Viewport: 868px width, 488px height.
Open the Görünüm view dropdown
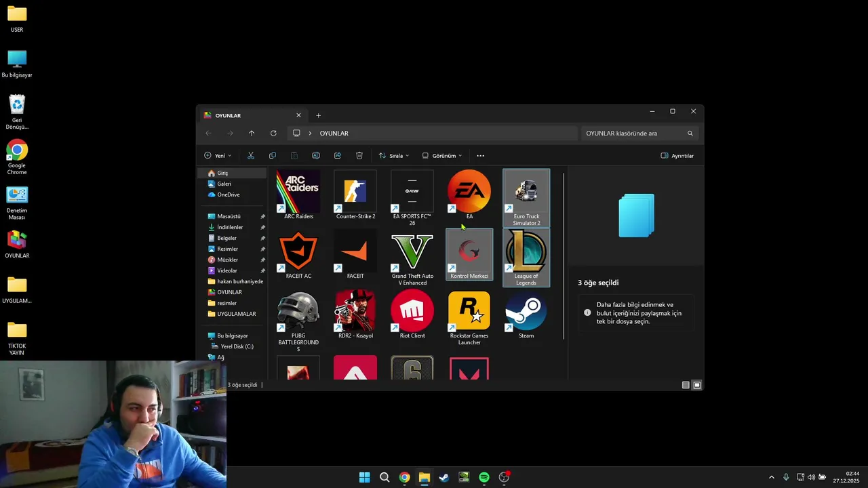pyautogui.click(x=442, y=155)
